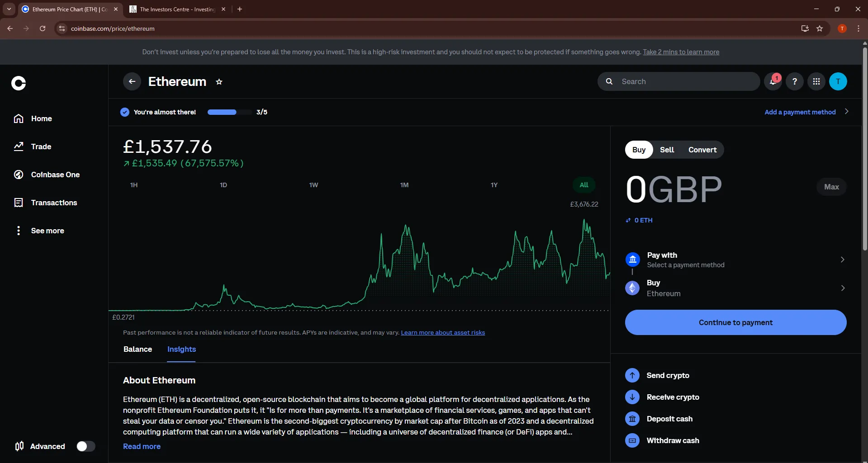Image resolution: width=868 pixels, height=463 pixels.
Task: Click the Coinbase logo icon
Action: click(19, 83)
